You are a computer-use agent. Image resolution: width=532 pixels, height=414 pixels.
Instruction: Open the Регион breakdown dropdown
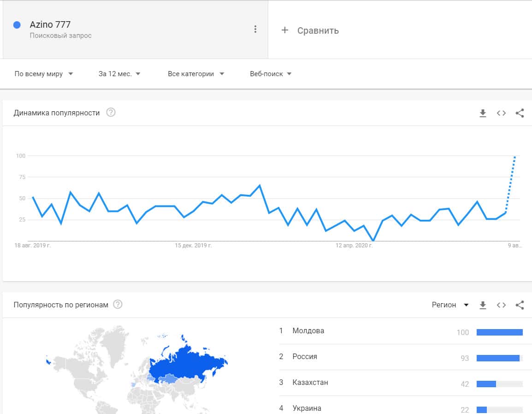(x=450, y=305)
